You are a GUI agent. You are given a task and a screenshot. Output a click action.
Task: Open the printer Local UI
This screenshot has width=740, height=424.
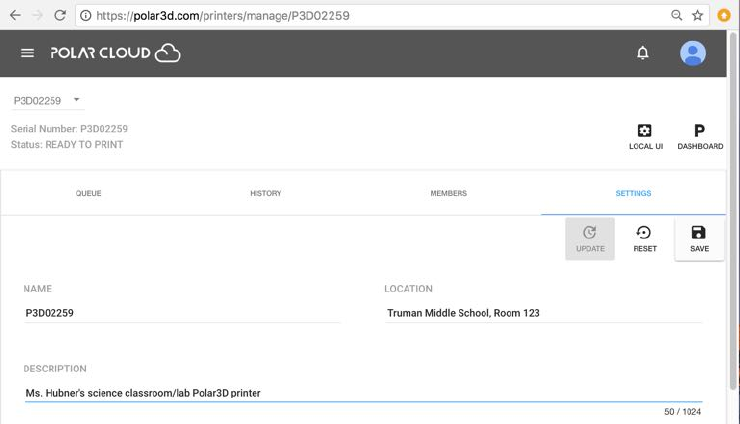click(x=645, y=137)
